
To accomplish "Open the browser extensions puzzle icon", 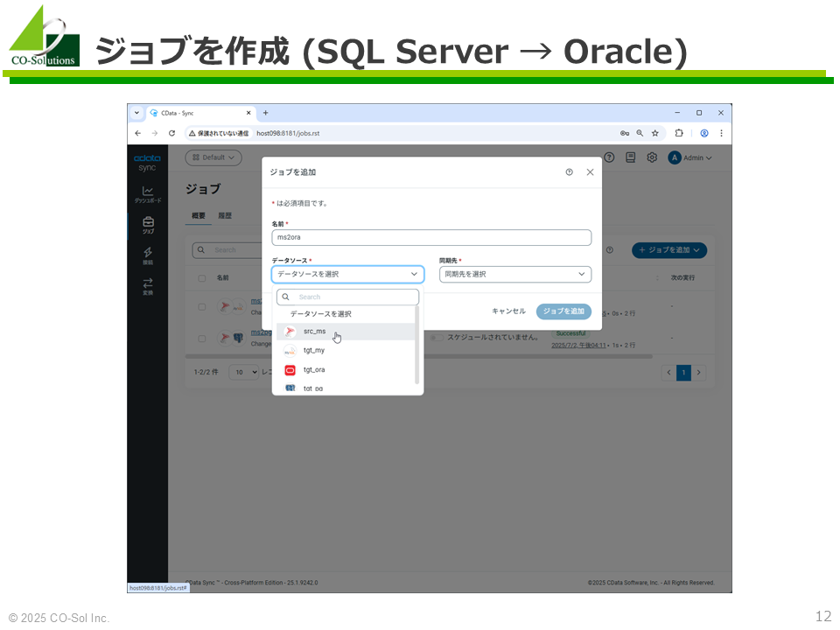I will [x=679, y=133].
